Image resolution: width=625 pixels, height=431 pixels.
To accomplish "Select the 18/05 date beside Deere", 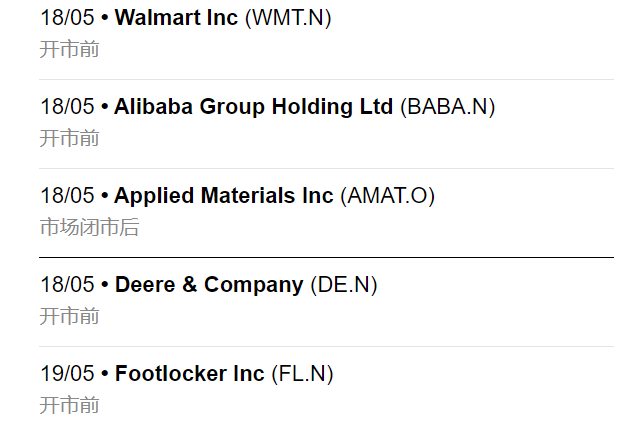I will click(x=67, y=285).
